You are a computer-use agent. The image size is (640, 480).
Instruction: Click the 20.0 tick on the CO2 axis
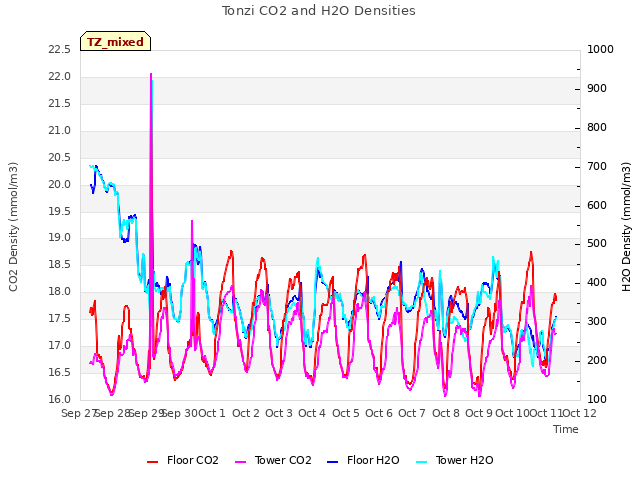(x=60, y=184)
